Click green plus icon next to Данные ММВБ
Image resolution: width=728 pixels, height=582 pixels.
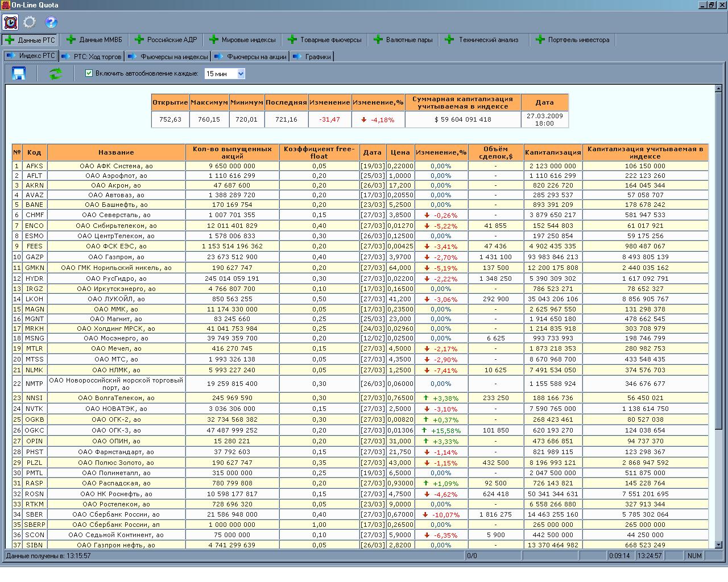pos(71,40)
